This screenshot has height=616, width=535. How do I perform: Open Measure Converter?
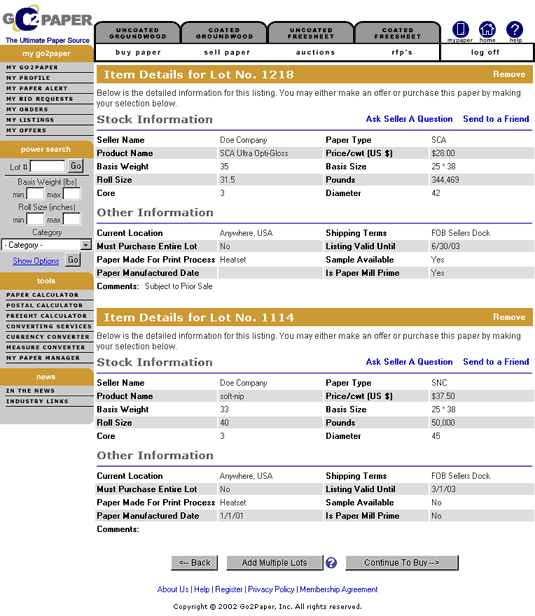tap(46, 347)
